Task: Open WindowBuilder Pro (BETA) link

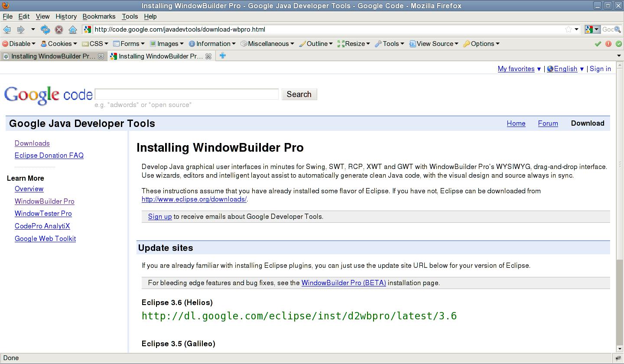Action: point(344,283)
